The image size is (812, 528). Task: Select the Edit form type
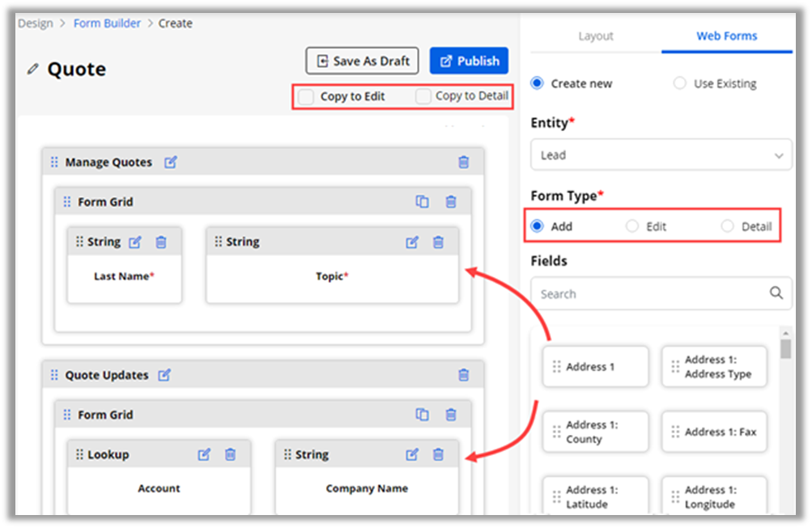[x=632, y=227]
